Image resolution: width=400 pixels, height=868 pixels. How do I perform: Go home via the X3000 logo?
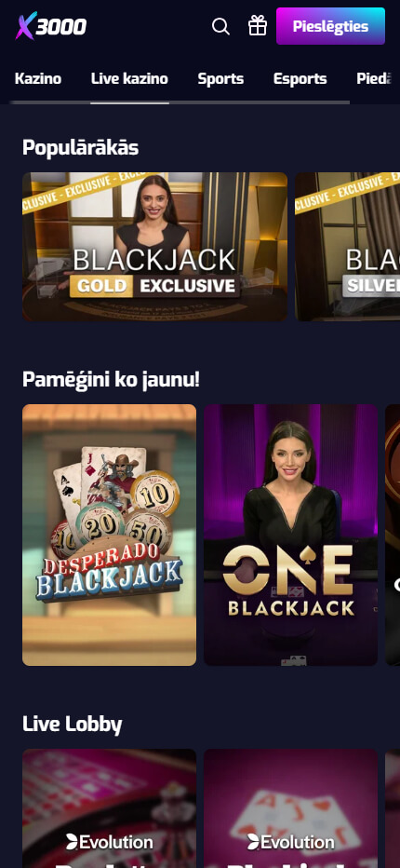coord(51,26)
